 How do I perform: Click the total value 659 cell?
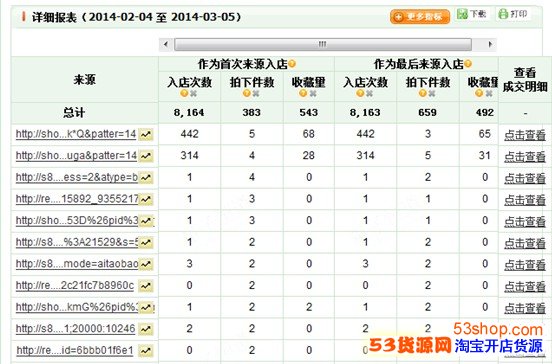pyautogui.click(x=428, y=113)
